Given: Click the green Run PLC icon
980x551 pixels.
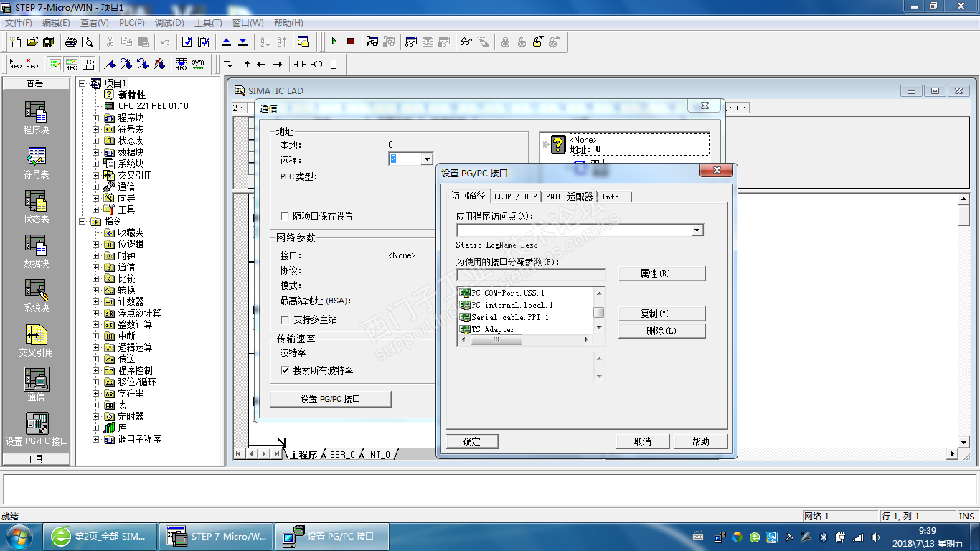Looking at the screenshot, I should (334, 42).
